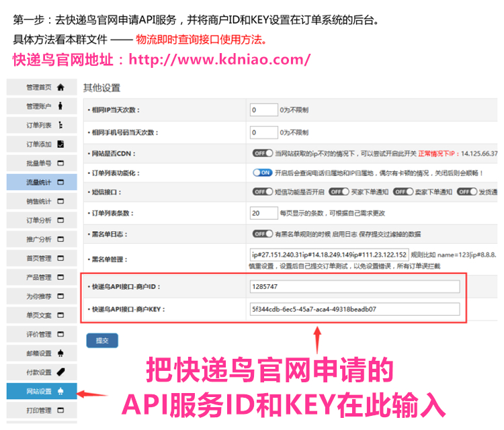Open the 管理账户 menu item

[x=42, y=106]
